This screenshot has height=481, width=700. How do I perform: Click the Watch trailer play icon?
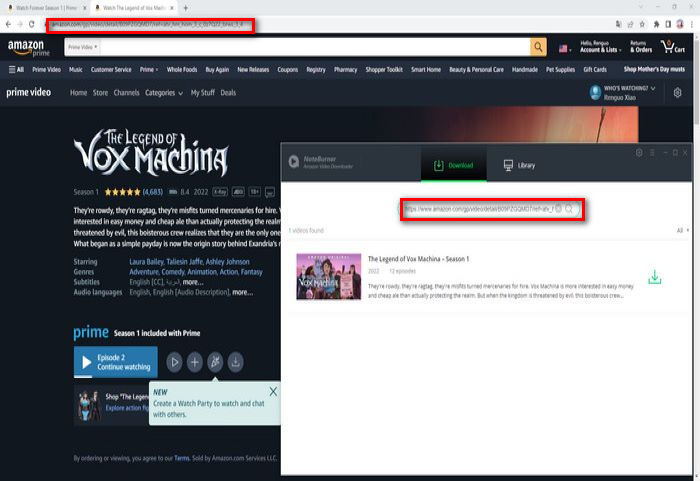pos(174,362)
